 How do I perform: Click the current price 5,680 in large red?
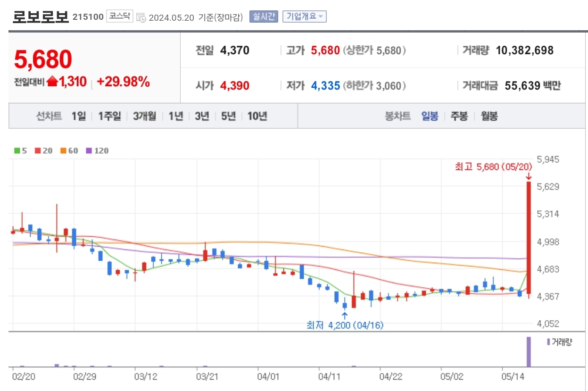43,59
